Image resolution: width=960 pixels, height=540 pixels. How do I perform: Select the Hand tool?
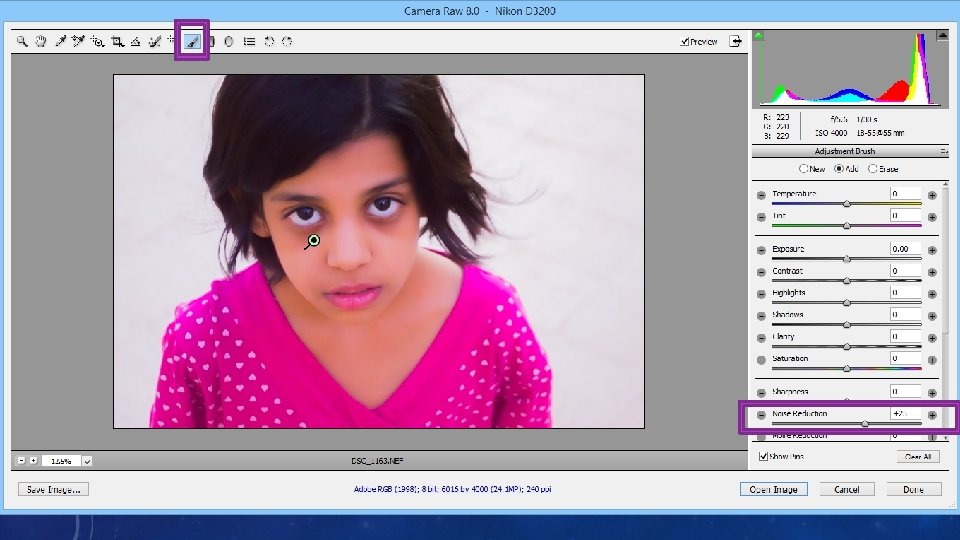click(x=40, y=41)
